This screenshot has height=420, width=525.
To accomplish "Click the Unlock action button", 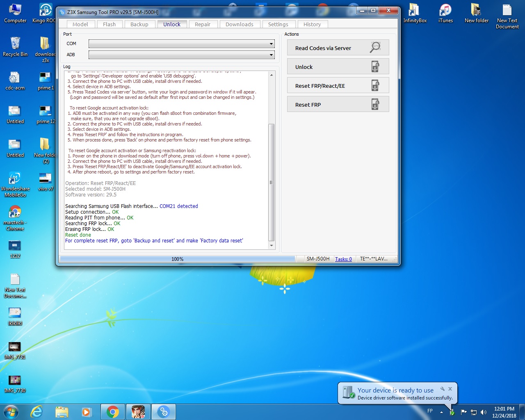I will (x=338, y=67).
